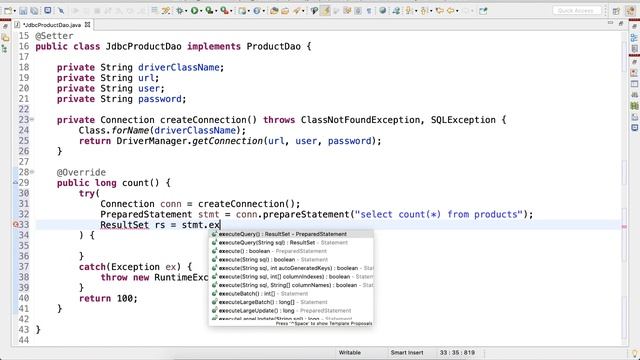Click the red error mark in overview ruler
Image resolution: width=640 pixels, height=360 pixels.
coord(624,227)
